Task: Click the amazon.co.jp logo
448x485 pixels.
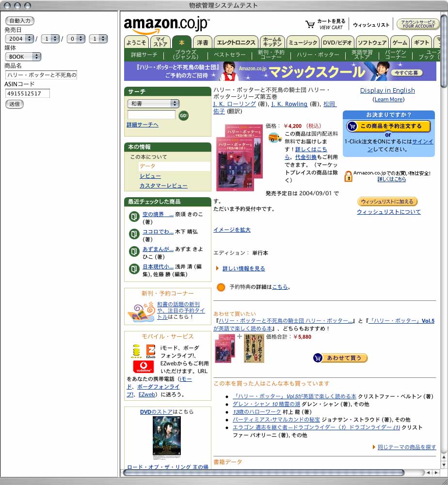Action: click(166, 25)
